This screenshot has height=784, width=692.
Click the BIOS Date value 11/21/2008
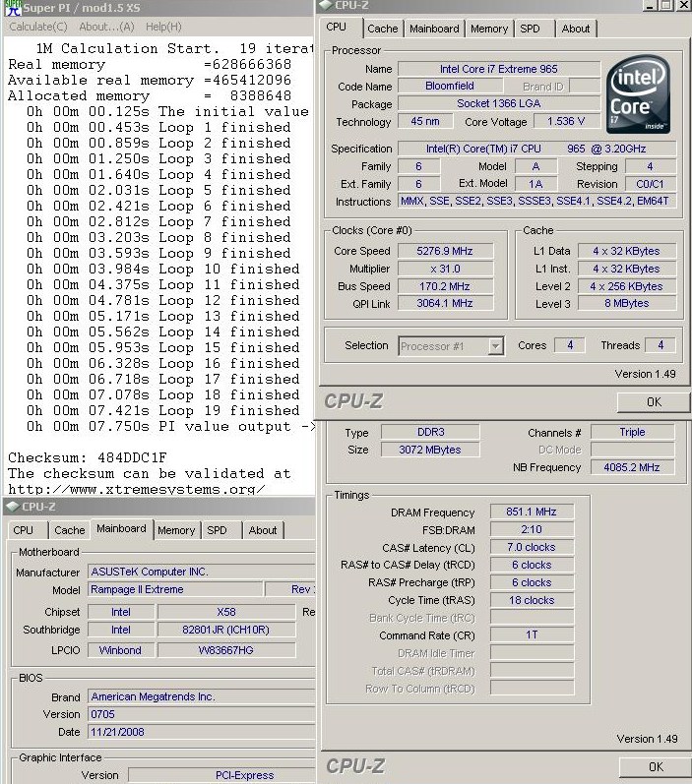click(x=201, y=732)
